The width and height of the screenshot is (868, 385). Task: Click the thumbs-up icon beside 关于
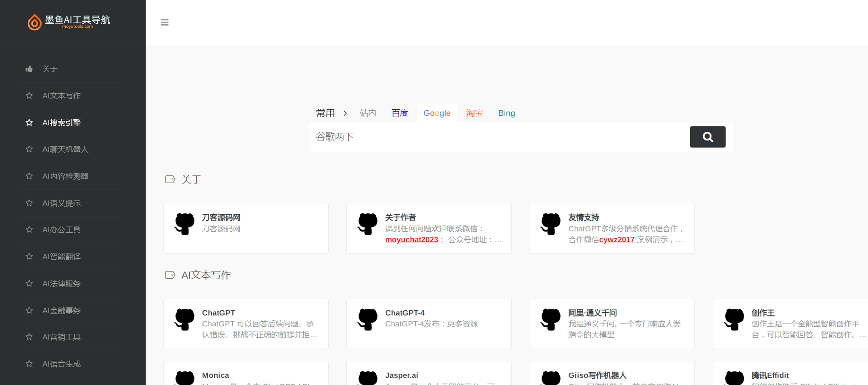click(x=29, y=69)
